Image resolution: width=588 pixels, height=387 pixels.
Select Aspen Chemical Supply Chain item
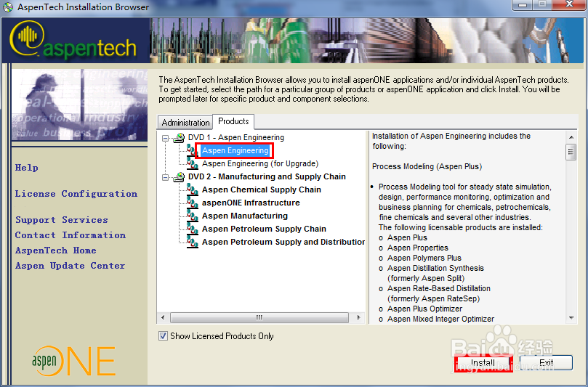click(x=262, y=190)
